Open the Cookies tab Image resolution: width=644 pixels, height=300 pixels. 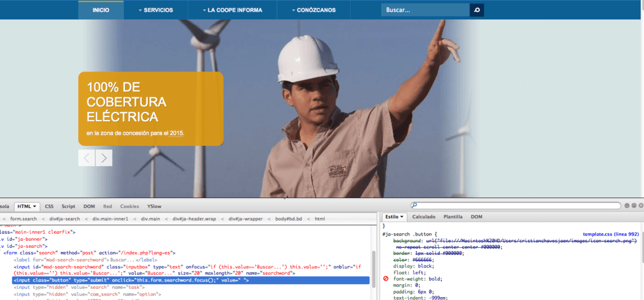point(129,206)
